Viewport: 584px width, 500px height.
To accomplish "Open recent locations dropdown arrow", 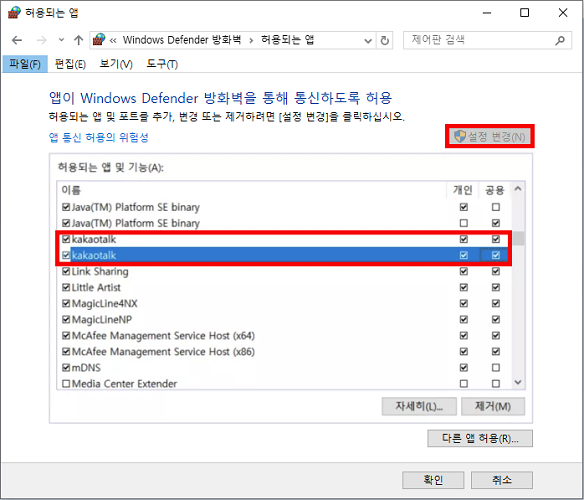I will (61, 40).
